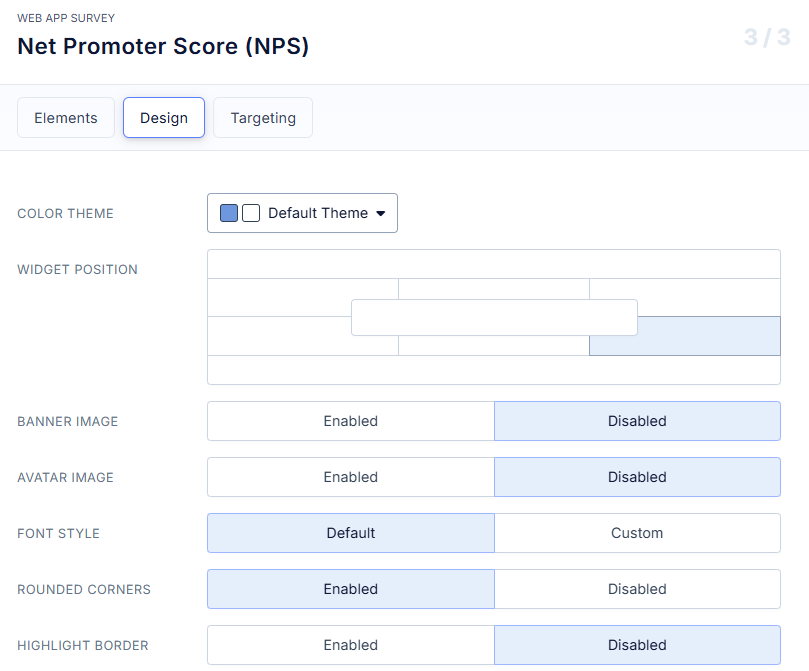Click the '3 / 3' step indicator
This screenshot has height=671, width=809.
(767, 37)
